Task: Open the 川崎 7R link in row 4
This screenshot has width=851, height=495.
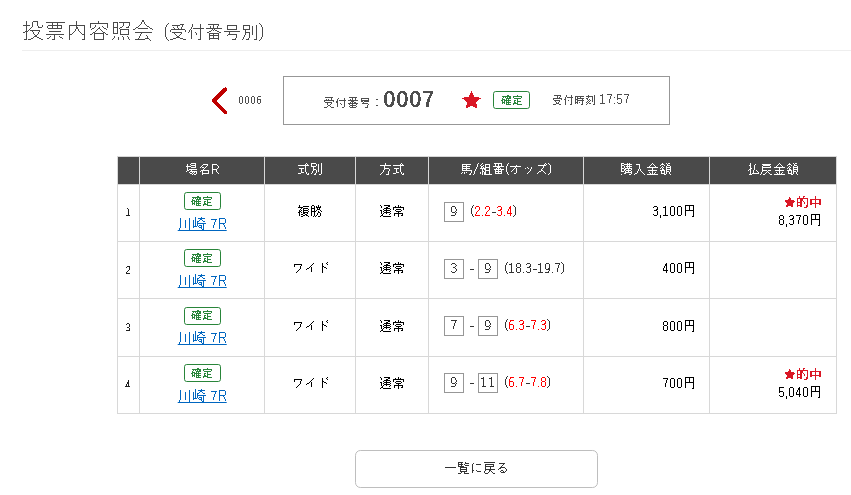Action: point(202,396)
